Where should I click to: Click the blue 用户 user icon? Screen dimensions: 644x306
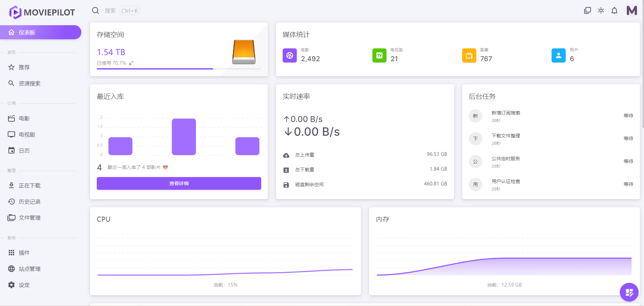(559, 55)
